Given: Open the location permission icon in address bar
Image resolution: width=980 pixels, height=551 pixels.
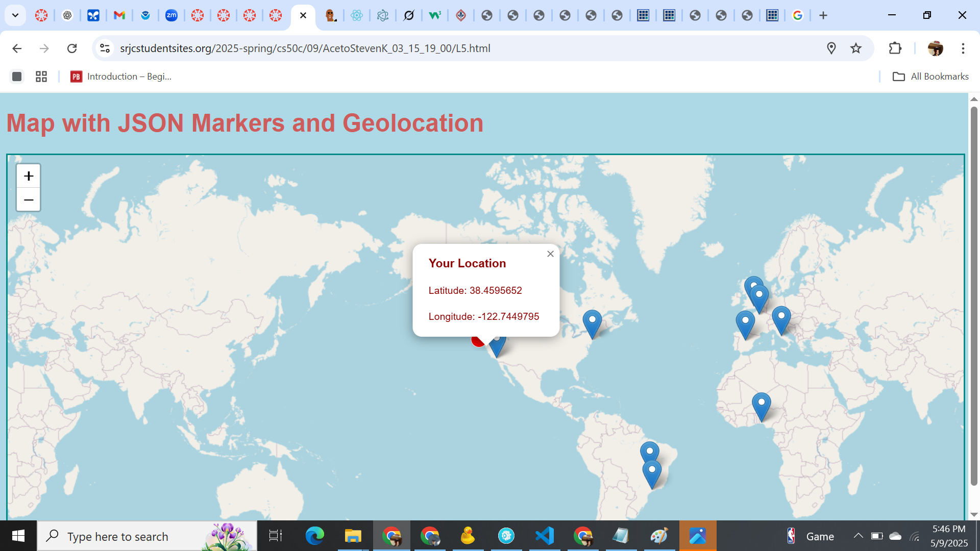Looking at the screenshot, I should [831, 48].
